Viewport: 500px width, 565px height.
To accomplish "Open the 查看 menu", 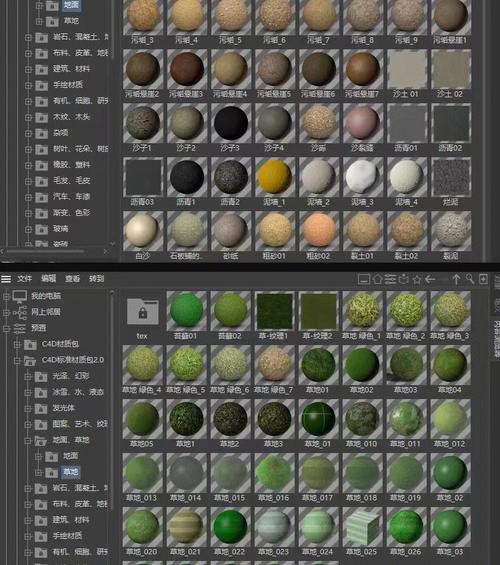I will point(72,279).
